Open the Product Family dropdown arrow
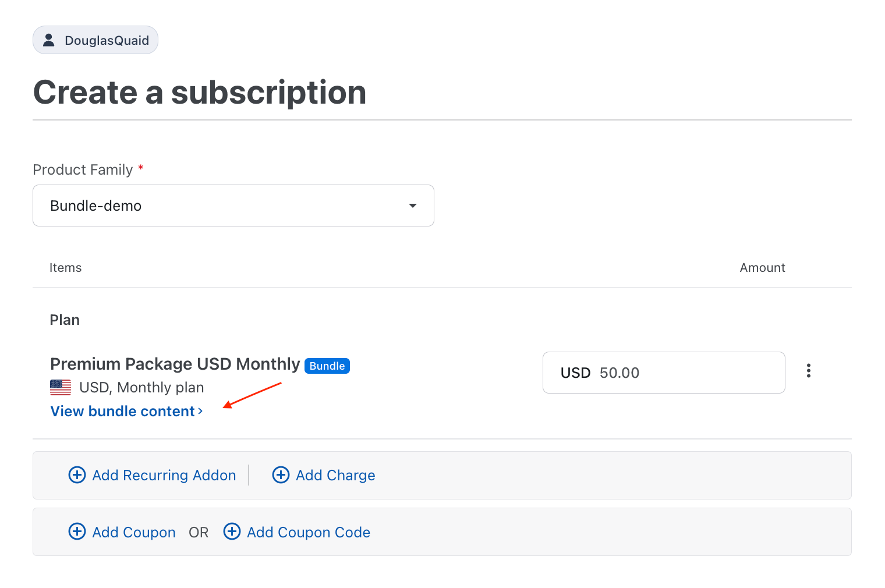The height and width of the screenshot is (588, 885). (x=413, y=206)
